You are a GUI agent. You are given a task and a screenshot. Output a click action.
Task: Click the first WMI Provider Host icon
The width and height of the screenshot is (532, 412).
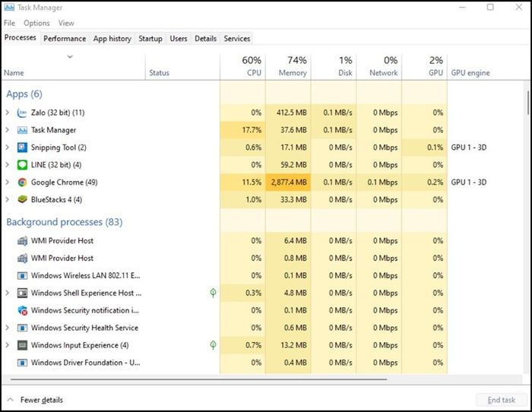click(x=22, y=241)
